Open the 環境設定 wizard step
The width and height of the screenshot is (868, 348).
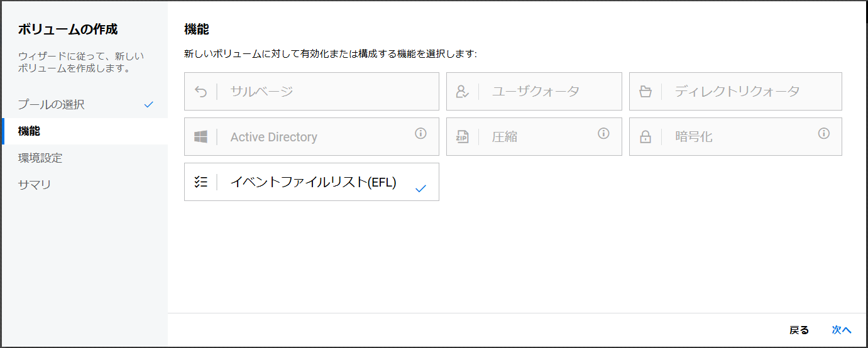click(40, 158)
